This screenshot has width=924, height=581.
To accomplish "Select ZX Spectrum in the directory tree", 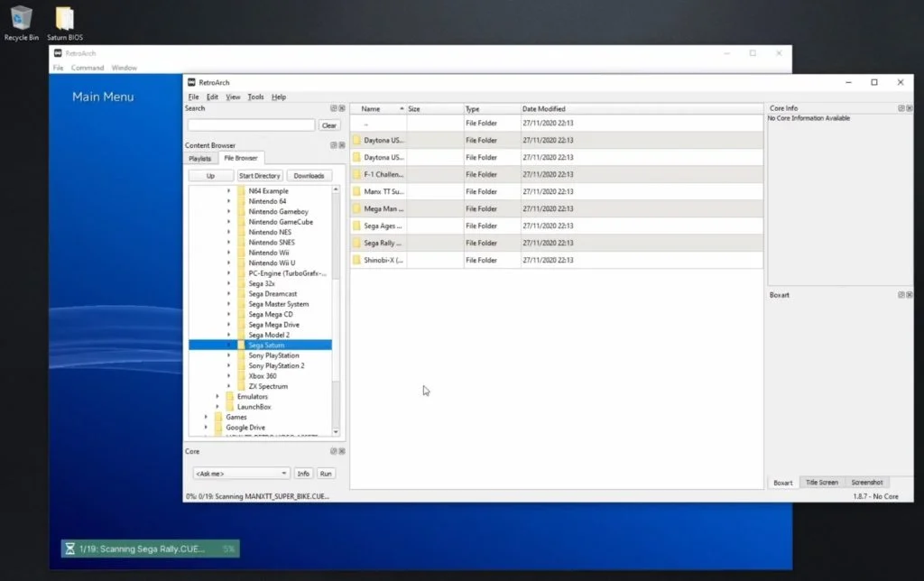I will pyautogui.click(x=268, y=386).
